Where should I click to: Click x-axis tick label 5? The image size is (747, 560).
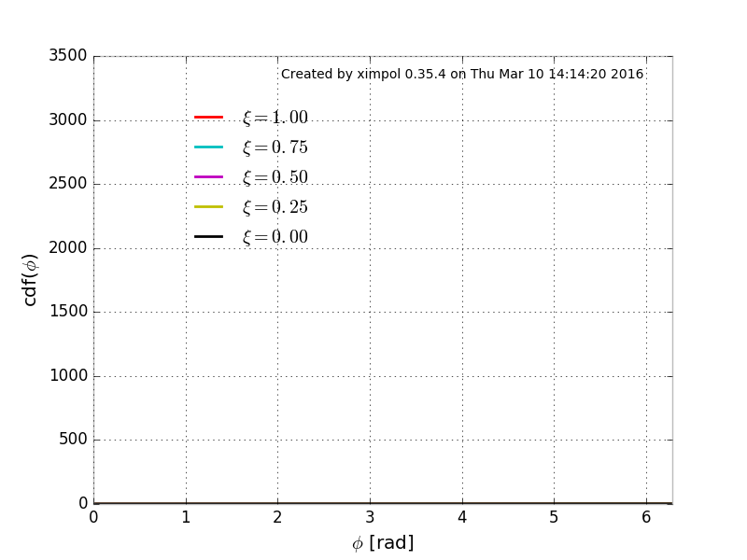click(x=554, y=518)
